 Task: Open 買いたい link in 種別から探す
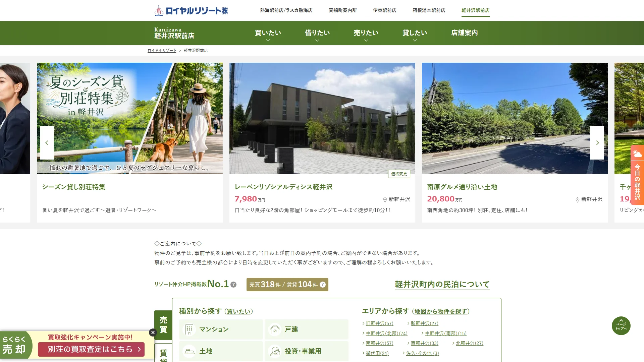pyautogui.click(x=238, y=311)
